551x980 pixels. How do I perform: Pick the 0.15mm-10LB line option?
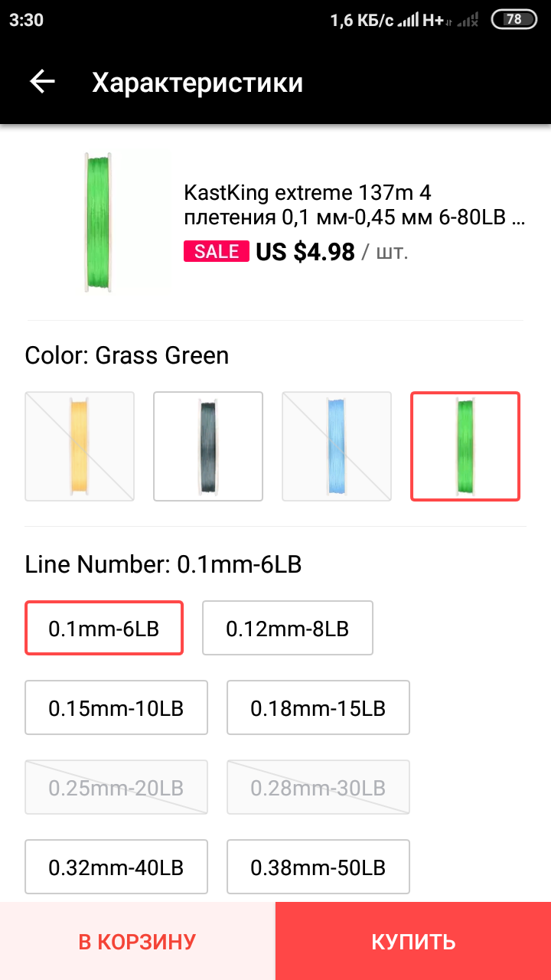[116, 708]
